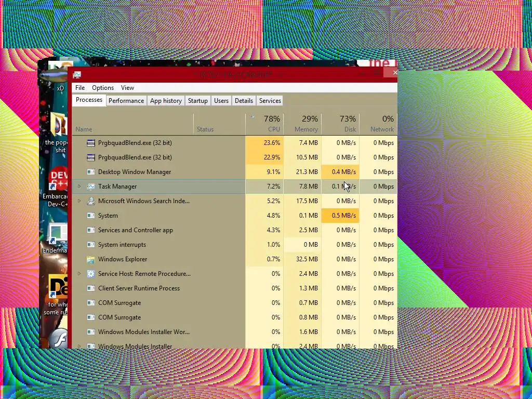Click the Microsoft Windows Search Indexer icon
532x399 pixels.
tap(90, 201)
